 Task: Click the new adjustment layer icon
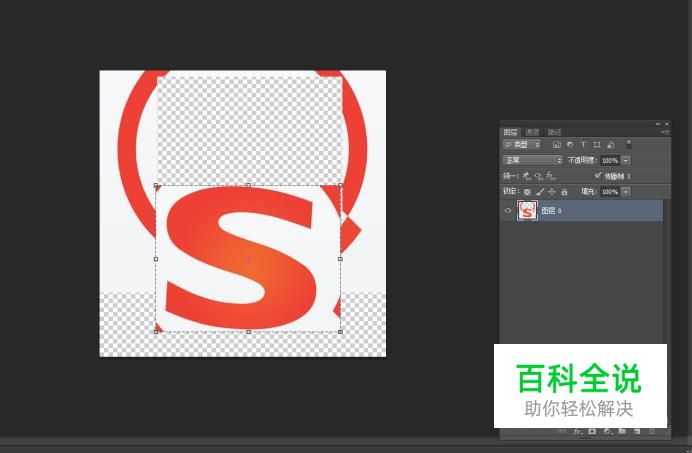click(x=607, y=431)
